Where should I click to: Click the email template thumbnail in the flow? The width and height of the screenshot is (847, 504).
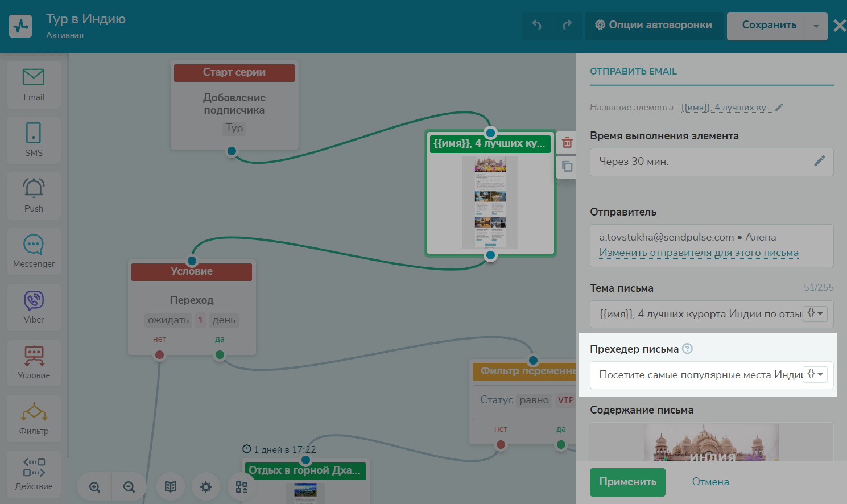tap(490, 202)
